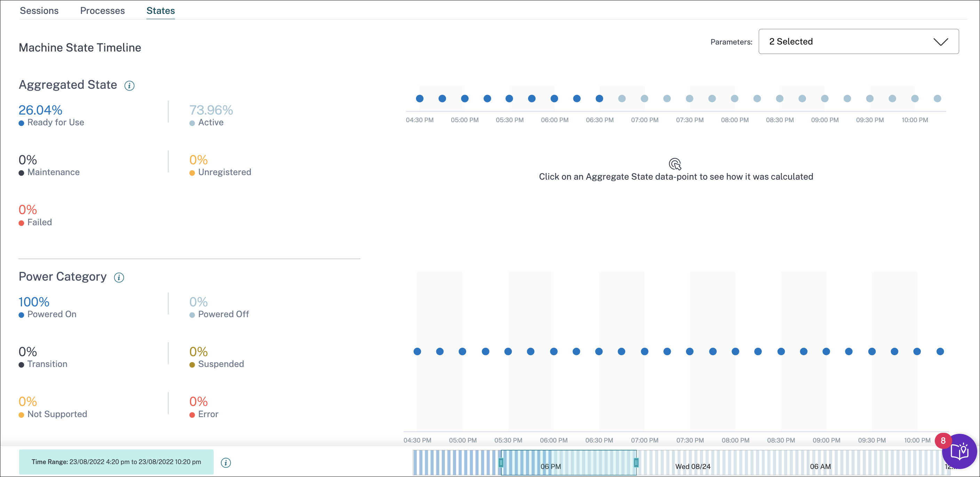Click the Active legend label

tap(211, 123)
